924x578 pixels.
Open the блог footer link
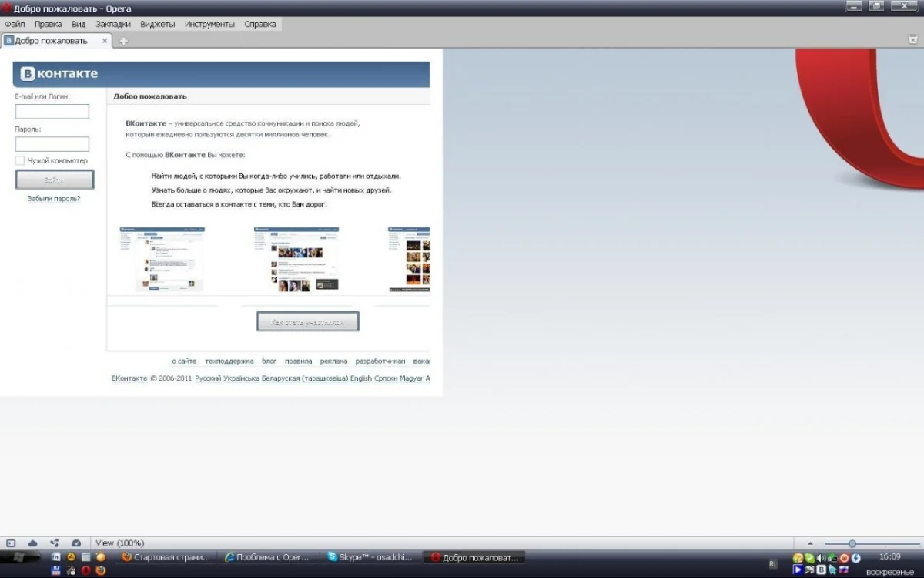tap(269, 361)
